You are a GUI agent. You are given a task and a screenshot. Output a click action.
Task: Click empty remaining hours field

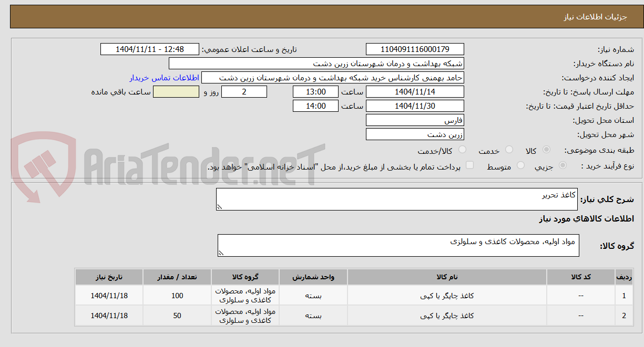(176, 92)
